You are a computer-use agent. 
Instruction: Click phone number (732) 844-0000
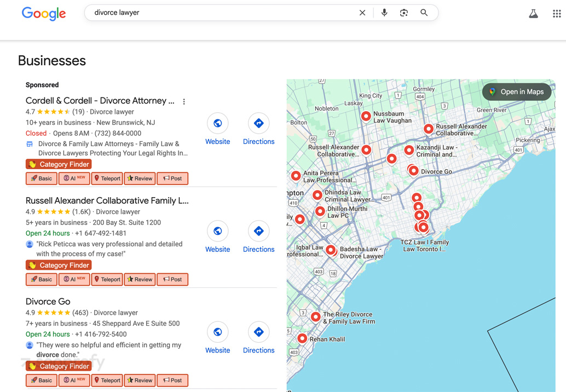click(118, 133)
